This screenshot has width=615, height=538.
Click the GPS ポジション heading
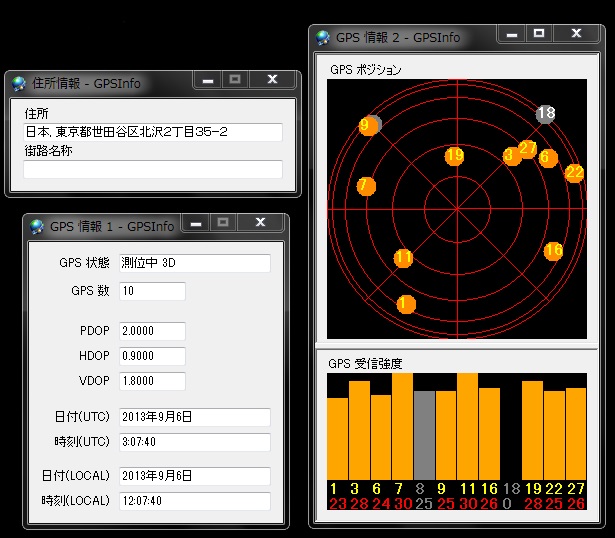(x=366, y=70)
